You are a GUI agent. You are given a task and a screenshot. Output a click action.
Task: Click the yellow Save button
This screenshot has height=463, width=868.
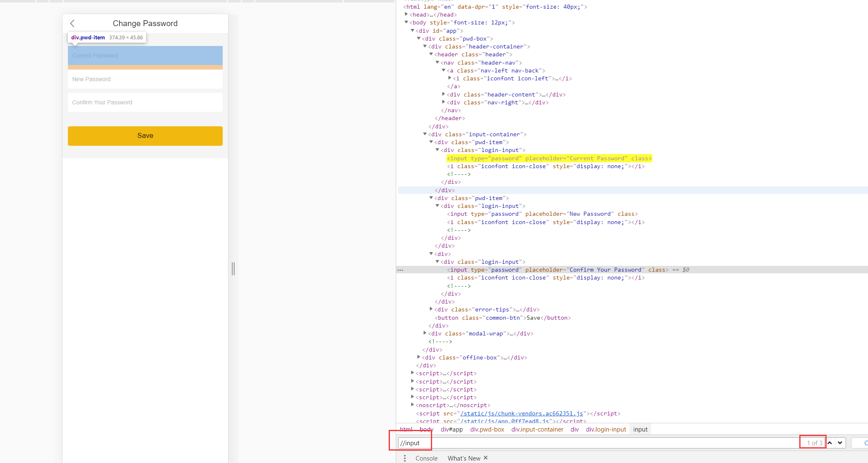pos(145,136)
